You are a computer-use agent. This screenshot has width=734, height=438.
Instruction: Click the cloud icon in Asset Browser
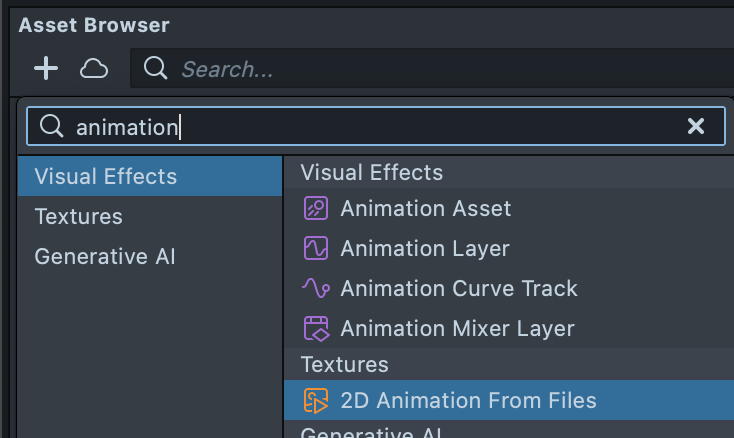[94, 68]
